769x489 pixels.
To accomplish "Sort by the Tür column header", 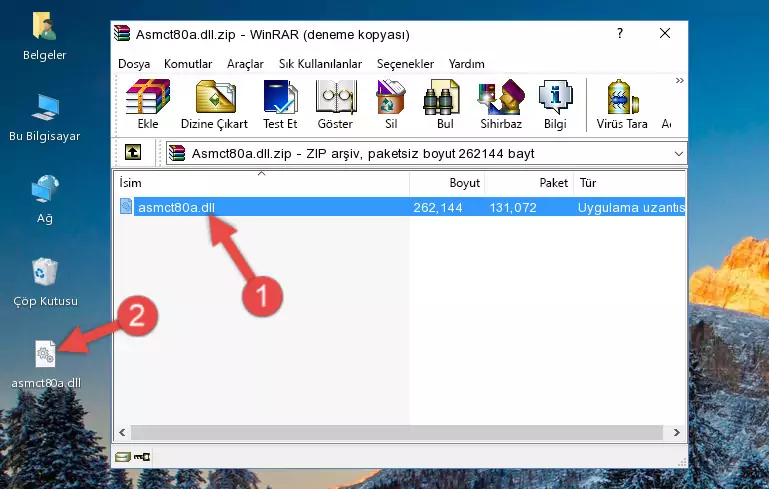I will 629,182.
